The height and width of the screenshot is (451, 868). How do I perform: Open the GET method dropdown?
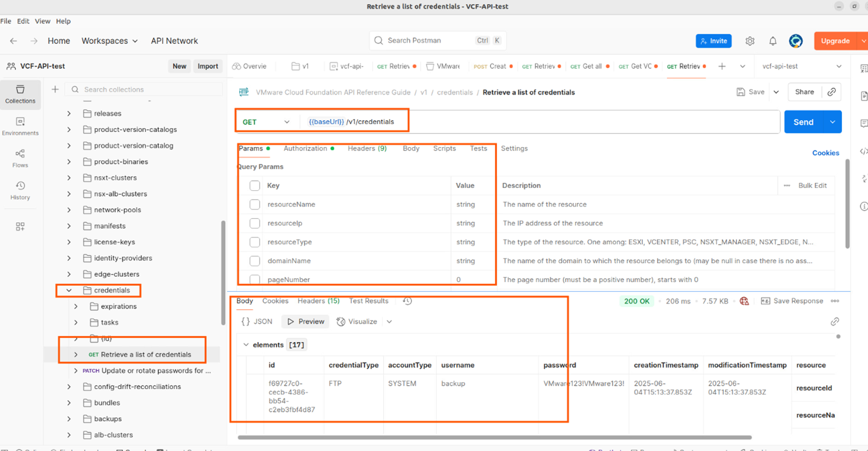pyautogui.click(x=267, y=122)
